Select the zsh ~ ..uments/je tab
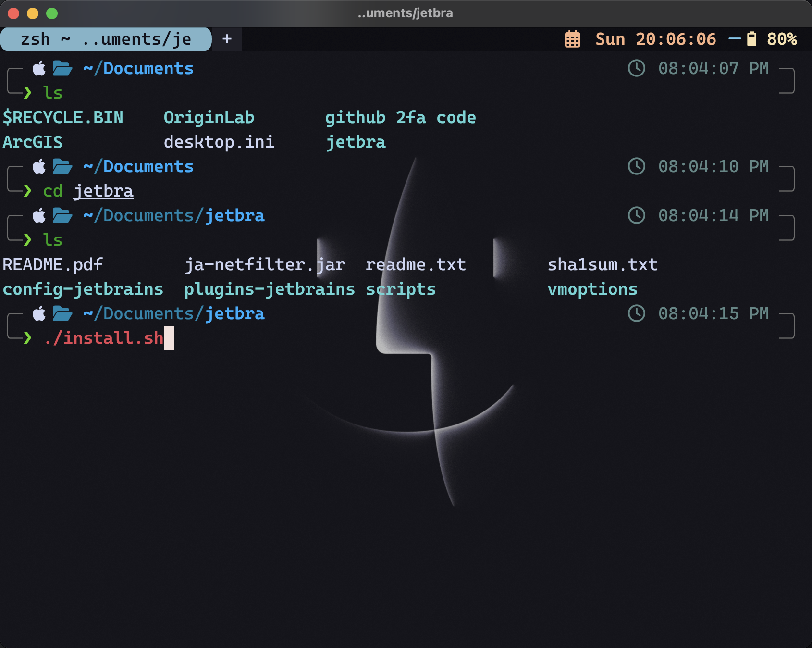This screenshot has width=812, height=648. 106,39
